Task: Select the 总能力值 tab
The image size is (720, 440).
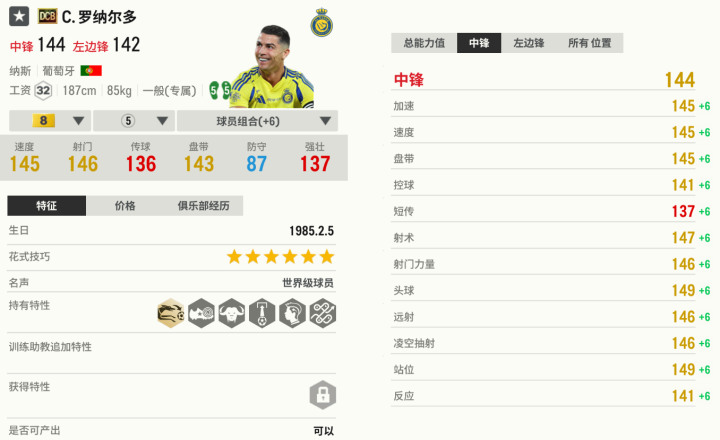Action: tap(424, 43)
